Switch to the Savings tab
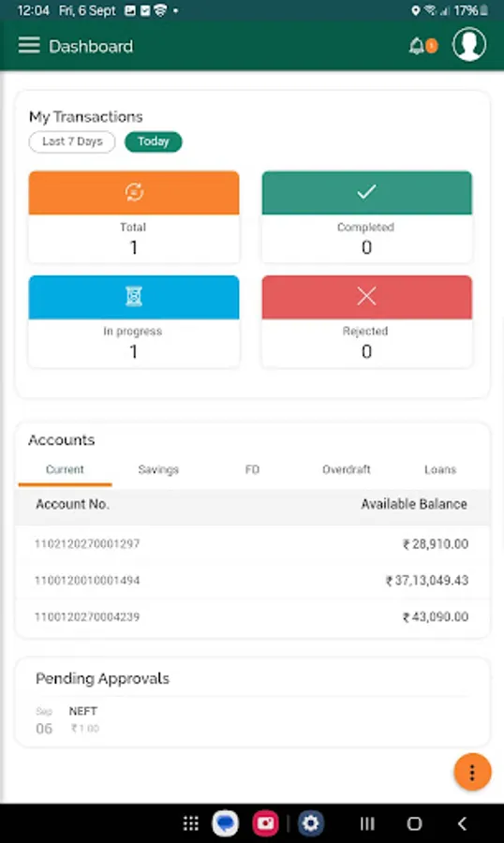The height and width of the screenshot is (843, 504). [x=158, y=470]
